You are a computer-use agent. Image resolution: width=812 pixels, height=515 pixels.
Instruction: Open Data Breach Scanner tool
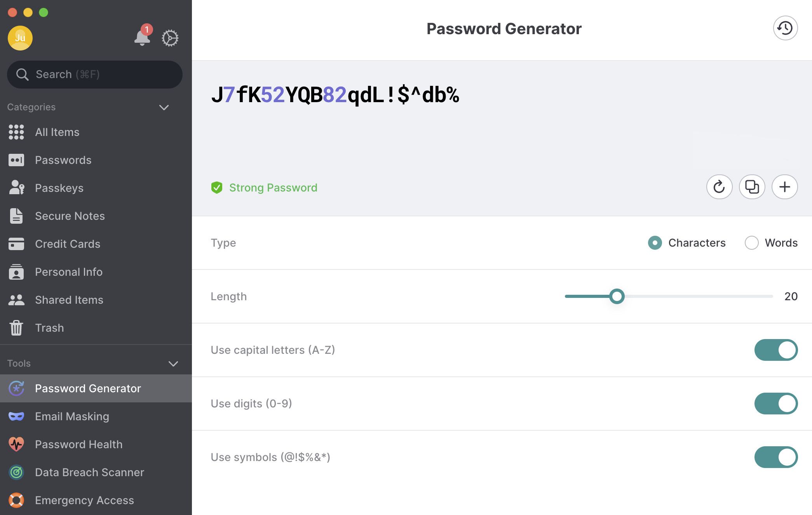[89, 472]
